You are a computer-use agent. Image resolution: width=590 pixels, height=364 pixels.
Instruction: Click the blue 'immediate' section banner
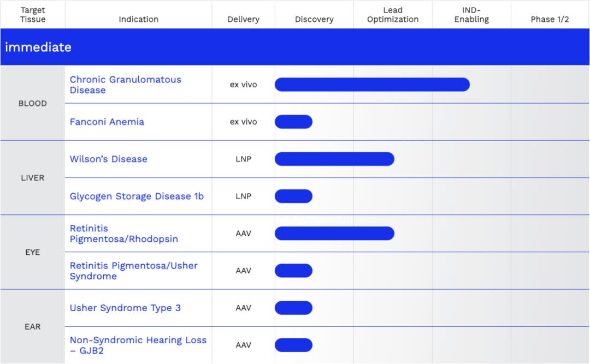[x=295, y=47]
